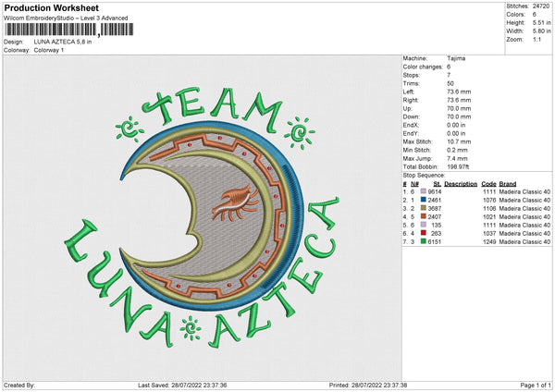Screen dimensions: 555x392
Task: Click stitch count 3687 in stop row 3
Action: [435, 208]
